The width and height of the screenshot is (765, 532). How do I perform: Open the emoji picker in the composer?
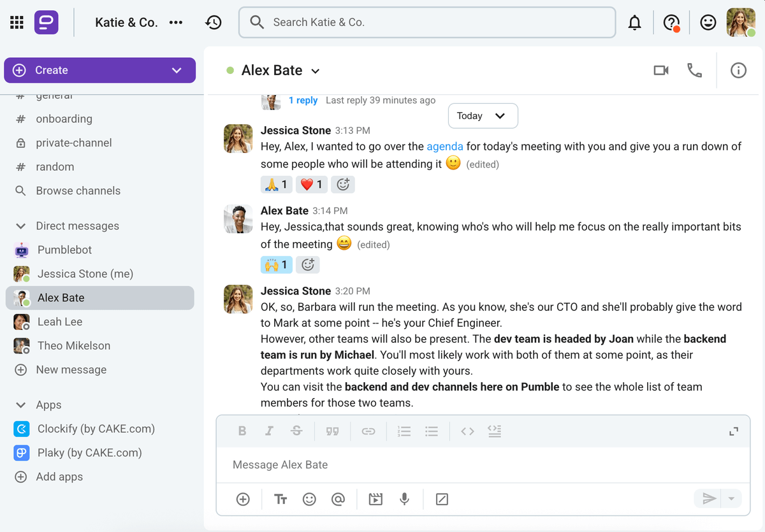[x=310, y=499]
